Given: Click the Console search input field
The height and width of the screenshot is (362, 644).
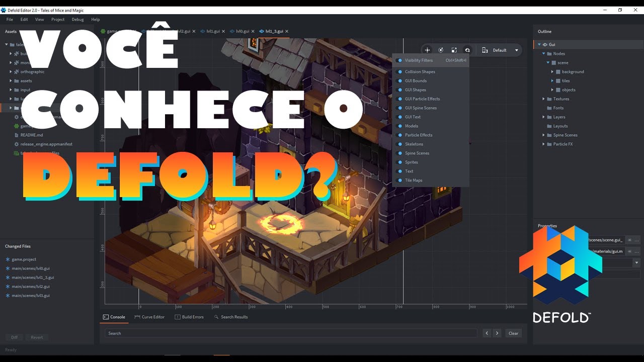Looking at the screenshot, I should (x=291, y=333).
